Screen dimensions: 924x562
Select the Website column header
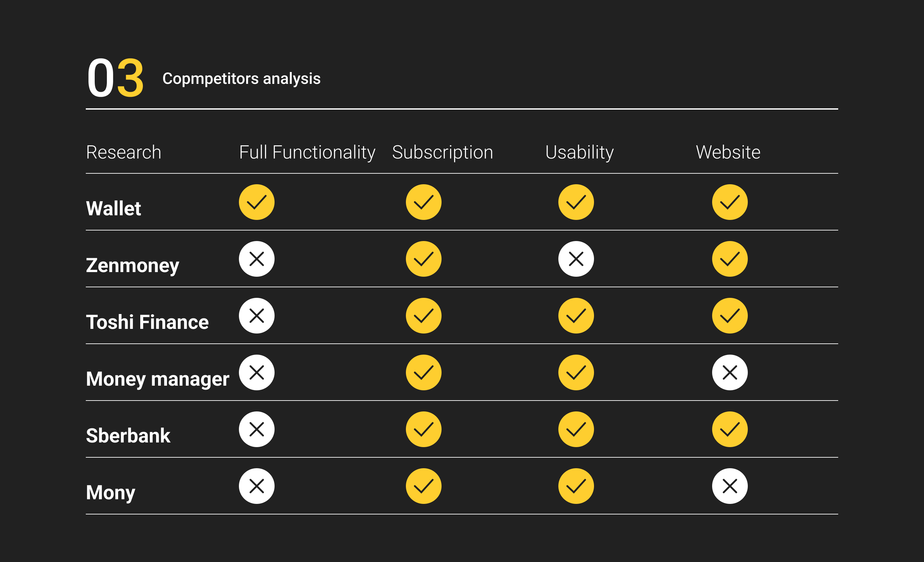(x=728, y=152)
